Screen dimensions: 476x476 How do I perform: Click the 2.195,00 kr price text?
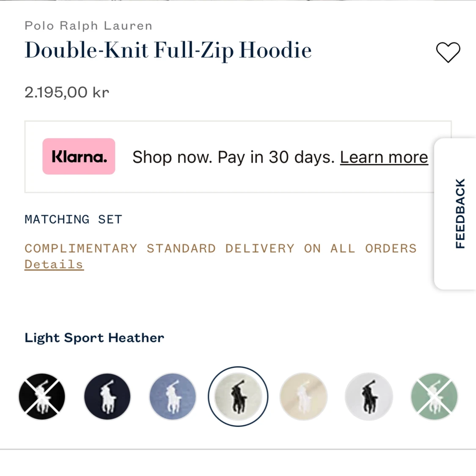(x=67, y=92)
